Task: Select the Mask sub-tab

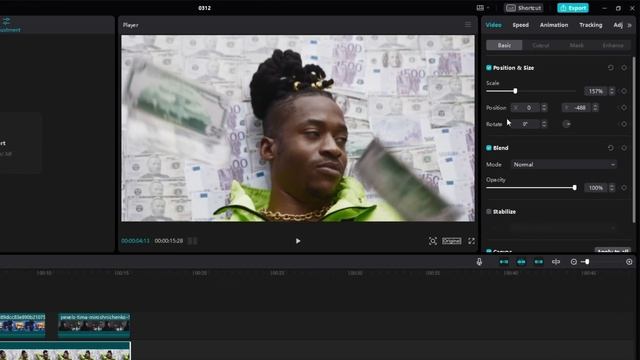Action: pyautogui.click(x=576, y=45)
